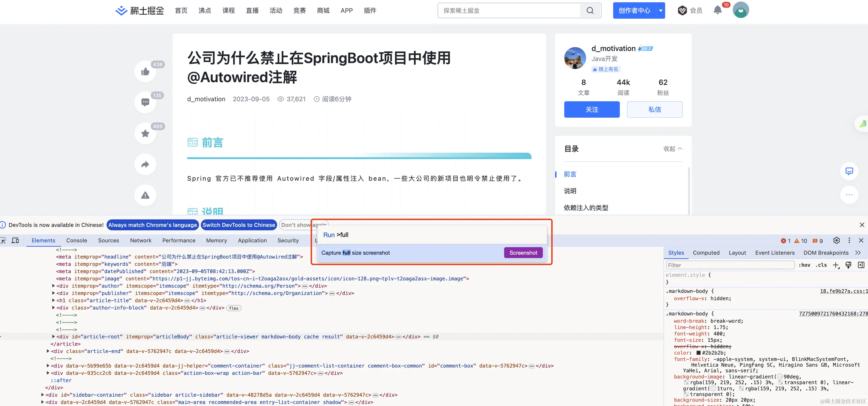The height and width of the screenshot is (406, 868).
Task: Expand the sidebar-container div node
Action: click(x=42, y=395)
